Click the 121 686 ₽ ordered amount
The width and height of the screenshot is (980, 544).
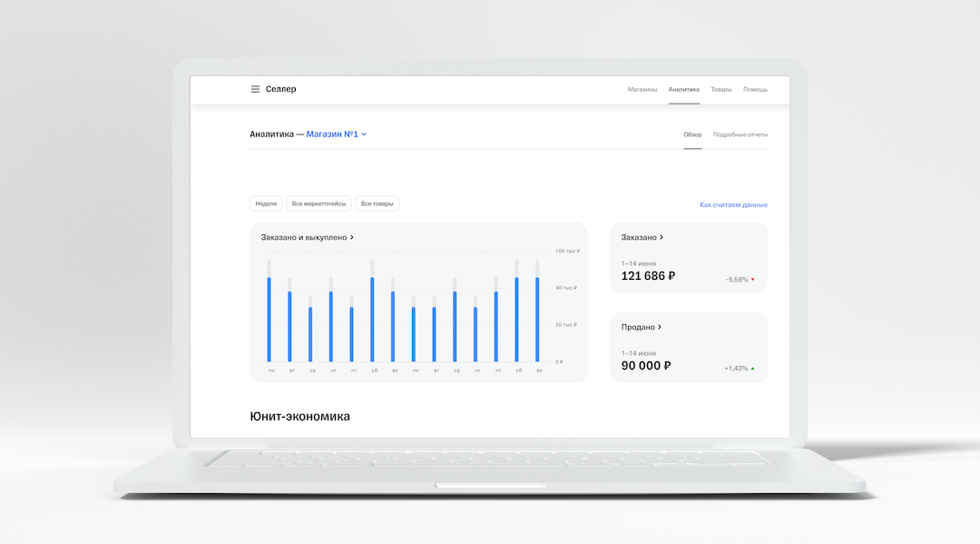(x=648, y=276)
